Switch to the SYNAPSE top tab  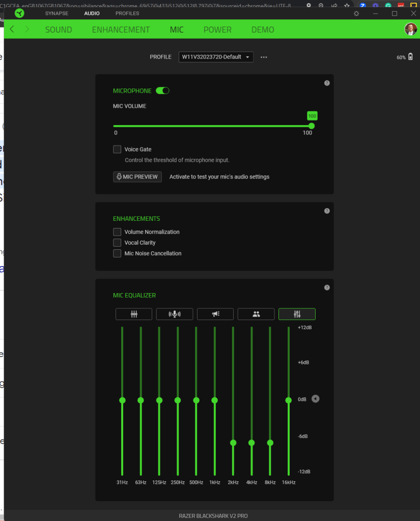pos(57,13)
